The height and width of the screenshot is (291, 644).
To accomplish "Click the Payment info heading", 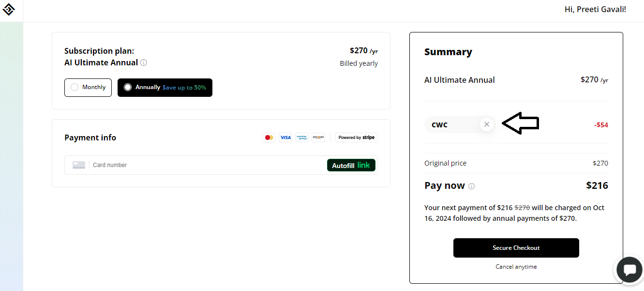I will click(90, 138).
